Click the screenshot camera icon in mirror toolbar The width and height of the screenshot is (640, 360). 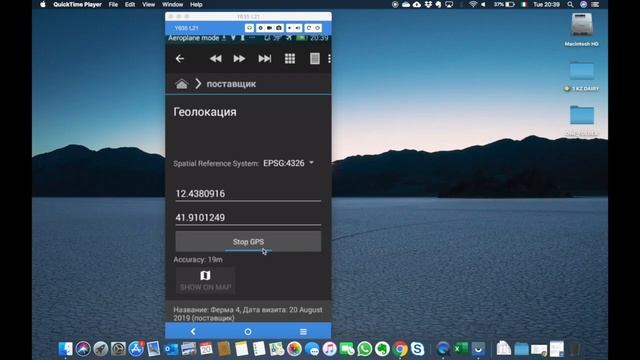279,28
